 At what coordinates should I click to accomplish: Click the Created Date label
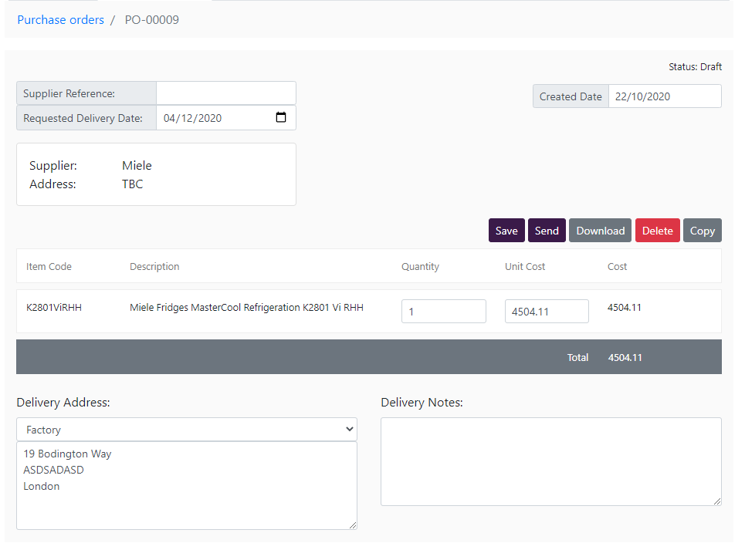click(x=571, y=96)
